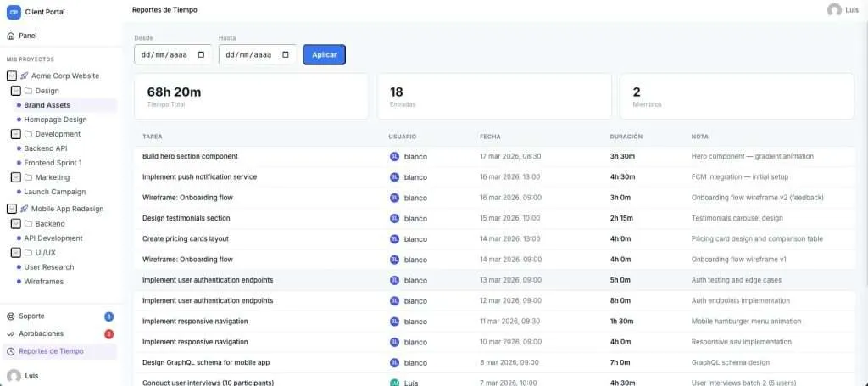Click task 'Create pricing cards layout'
Image resolution: width=868 pixels, height=386 pixels.
(186, 238)
